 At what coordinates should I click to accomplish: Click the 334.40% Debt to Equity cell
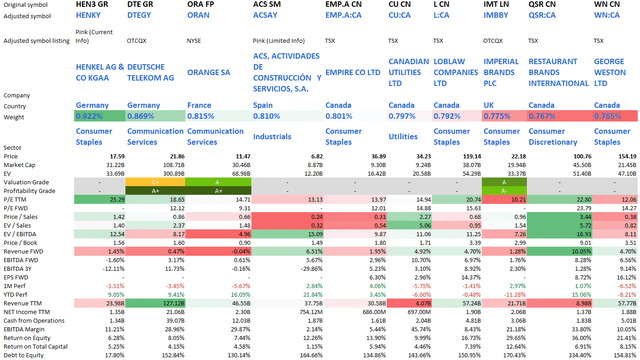[580, 355]
